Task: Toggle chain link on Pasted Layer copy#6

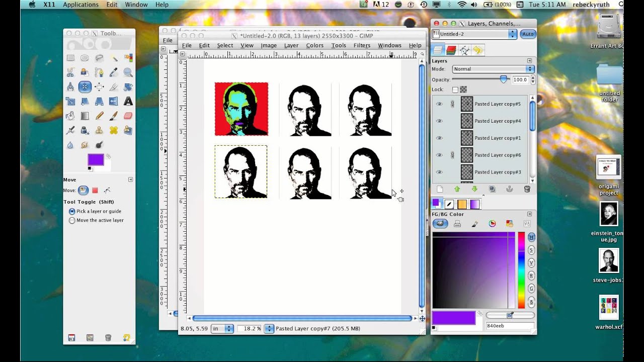Action: [x=452, y=155]
